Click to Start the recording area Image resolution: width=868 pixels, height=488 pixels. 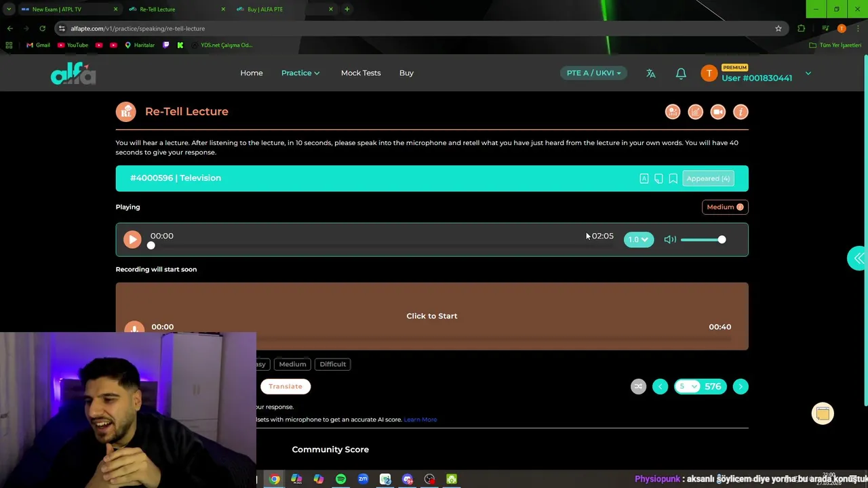(x=432, y=316)
